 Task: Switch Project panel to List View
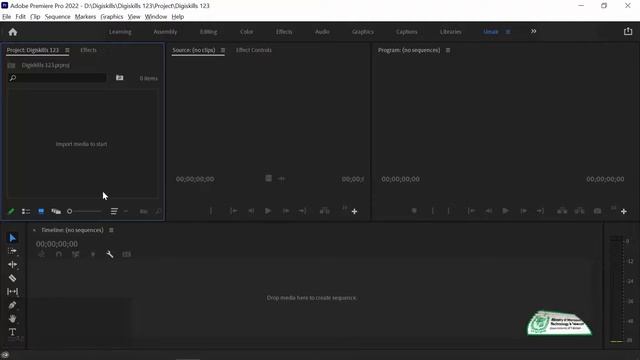pos(26,211)
